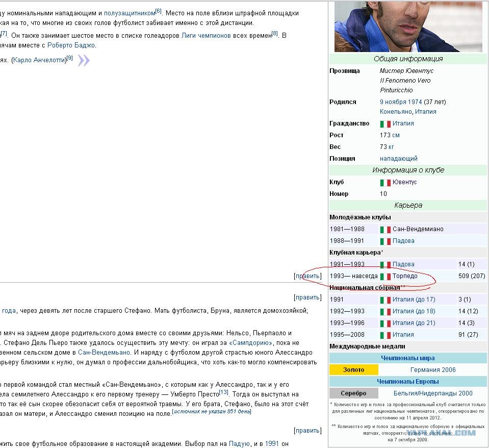This screenshot has width=489, height=448.
Task: Click the 1993— навсегда years cell
Action: point(354,276)
